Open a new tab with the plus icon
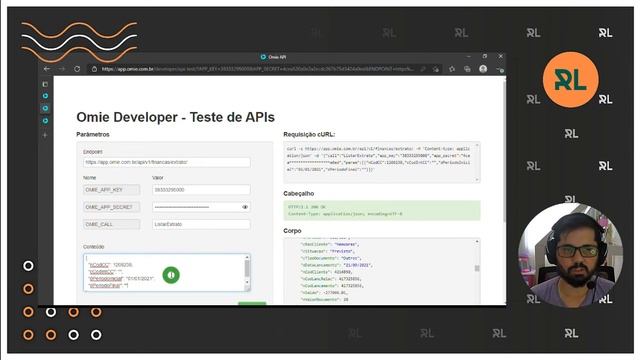Screen dimensions: 640x360 [x=45, y=135]
